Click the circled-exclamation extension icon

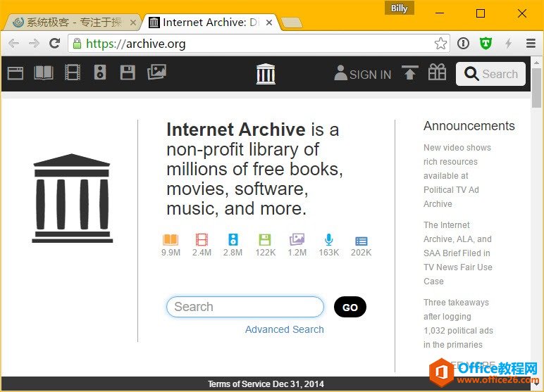(x=463, y=44)
